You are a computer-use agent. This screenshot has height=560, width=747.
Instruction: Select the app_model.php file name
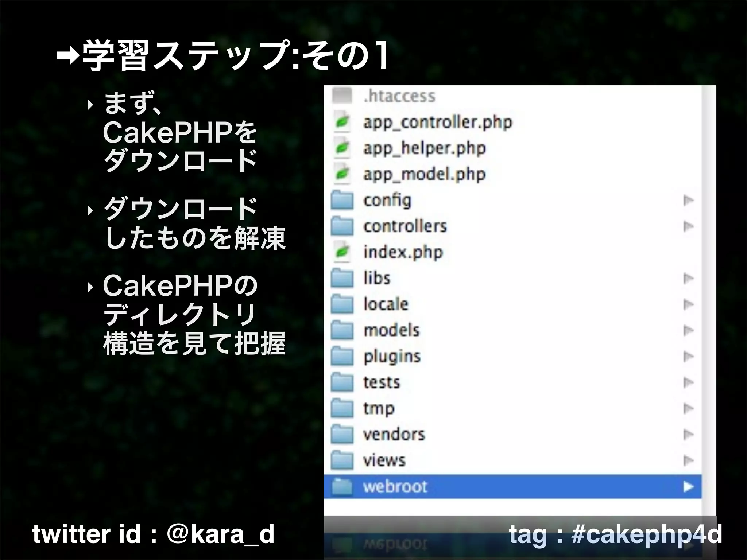click(425, 174)
